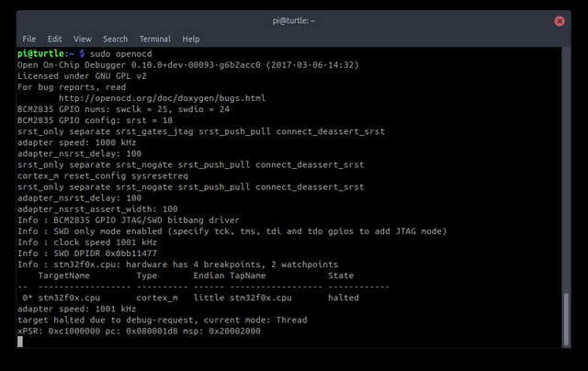This screenshot has height=371, width=588.
Task: Click 'little' endian value in table row
Action: 209,298
